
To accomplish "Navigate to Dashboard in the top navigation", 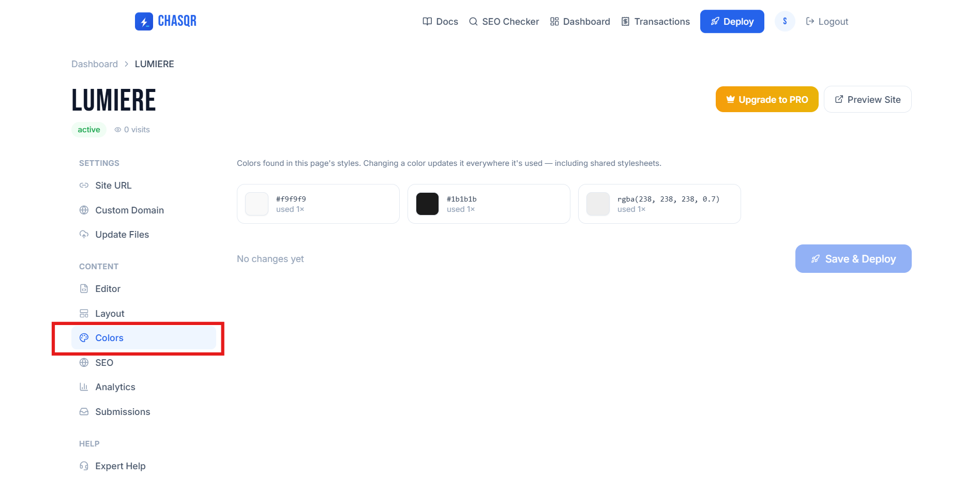I will click(x=580, y=21).
